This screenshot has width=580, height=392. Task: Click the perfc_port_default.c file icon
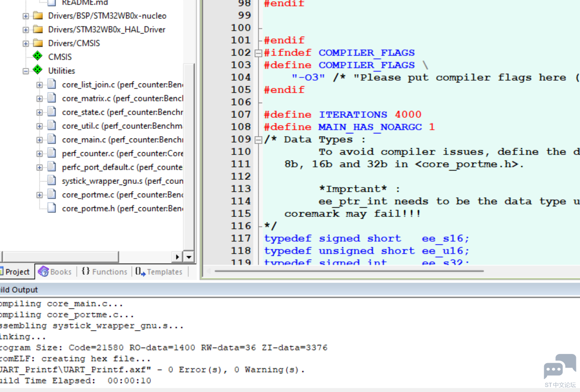(52, 167)
